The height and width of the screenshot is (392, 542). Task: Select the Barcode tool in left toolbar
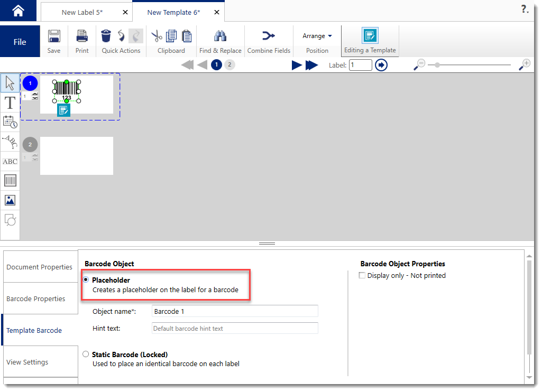pos(10,181)
